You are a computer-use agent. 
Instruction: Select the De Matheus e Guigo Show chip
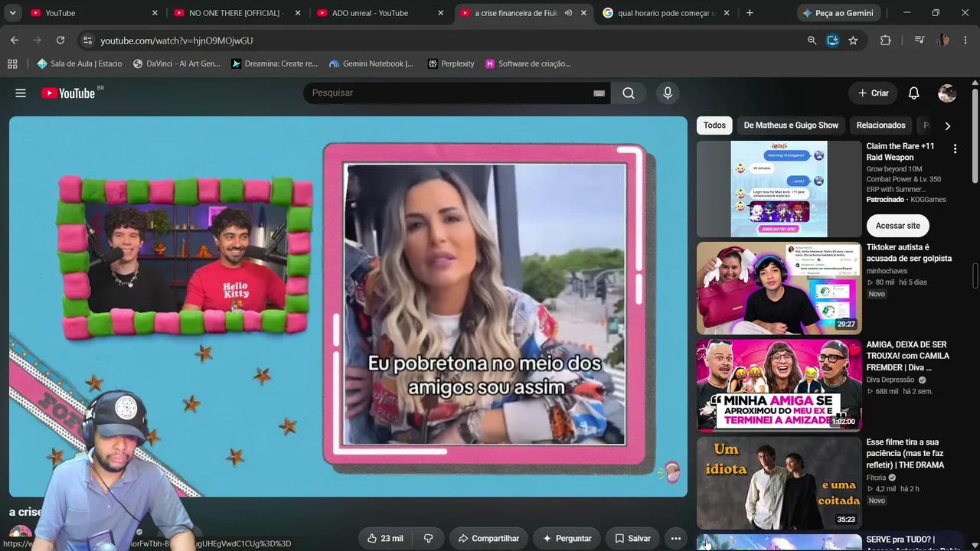pos(791,126)
